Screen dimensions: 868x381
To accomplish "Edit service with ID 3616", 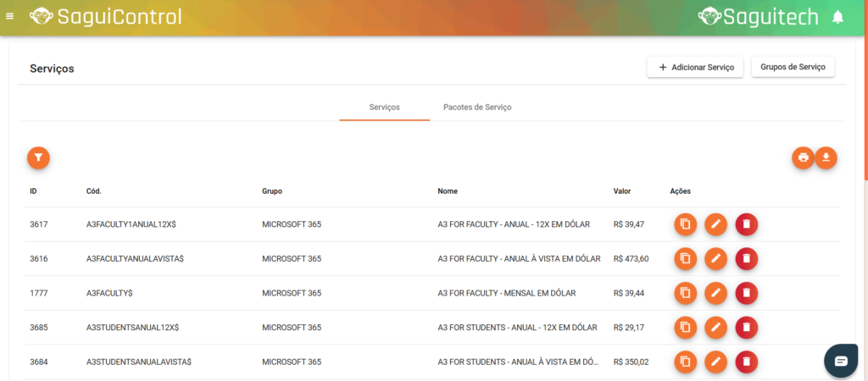I will coord(715,258).
